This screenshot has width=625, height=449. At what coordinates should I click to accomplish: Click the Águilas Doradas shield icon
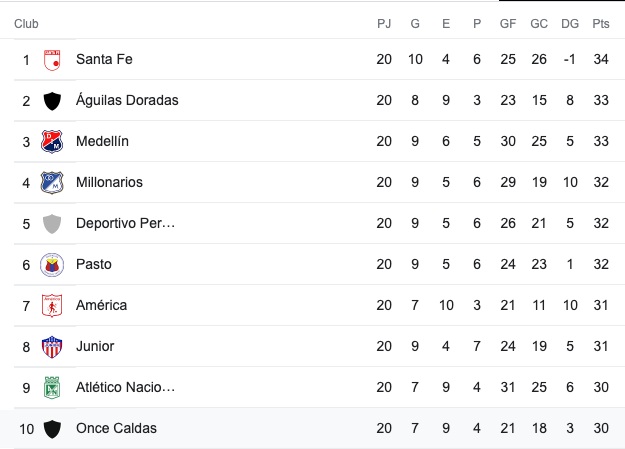52,101
